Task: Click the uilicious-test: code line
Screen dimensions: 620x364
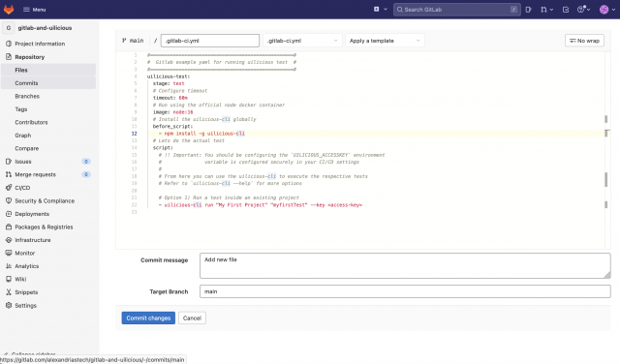Action: (169, 76)
